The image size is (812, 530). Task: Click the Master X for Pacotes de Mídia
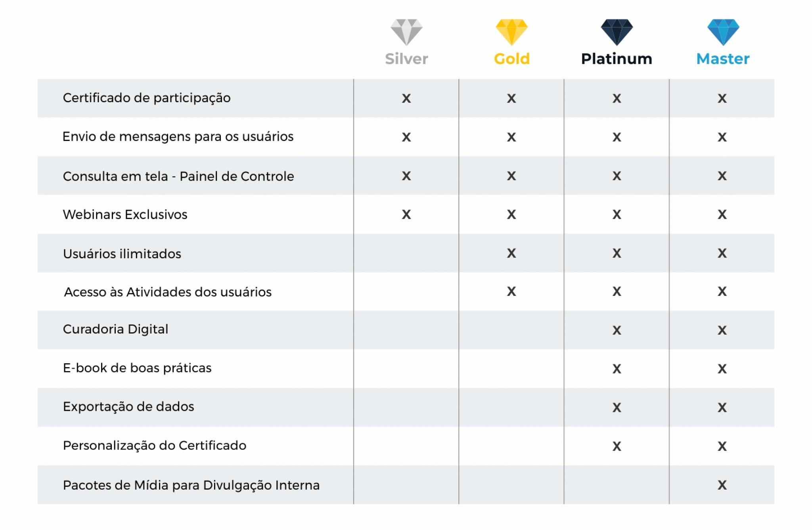pos(722,485)
